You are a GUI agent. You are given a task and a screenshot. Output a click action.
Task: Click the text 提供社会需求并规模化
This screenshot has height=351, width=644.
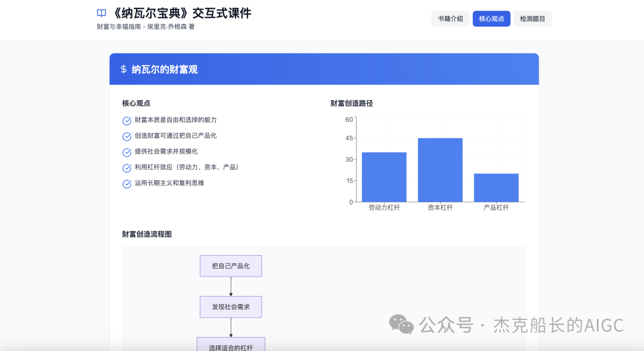166,151
